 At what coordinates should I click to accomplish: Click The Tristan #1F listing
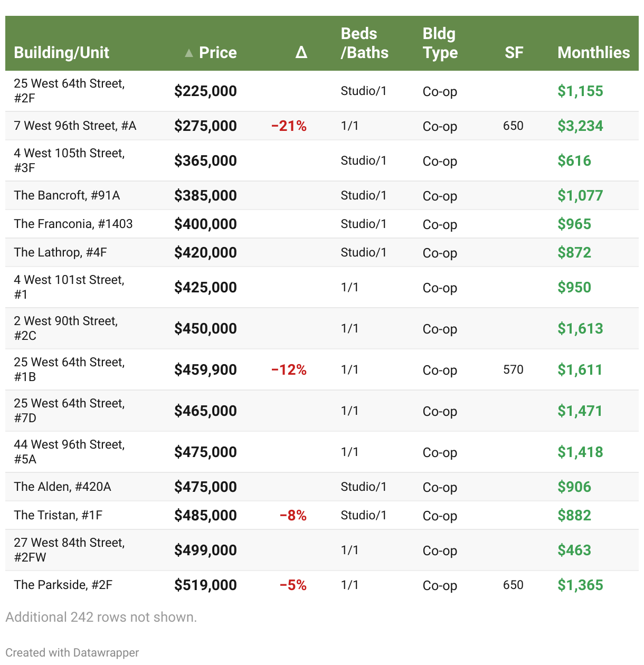(x=58, y=515)
